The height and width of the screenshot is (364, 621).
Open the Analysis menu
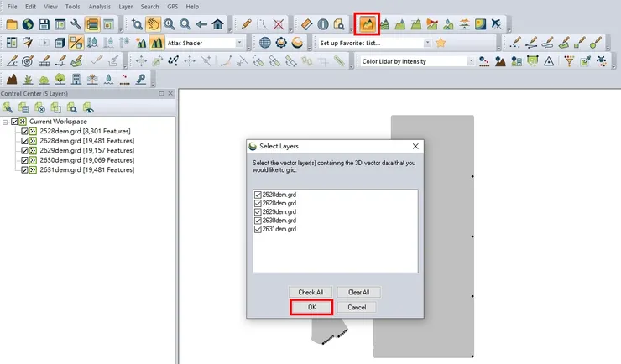point(99,7)
